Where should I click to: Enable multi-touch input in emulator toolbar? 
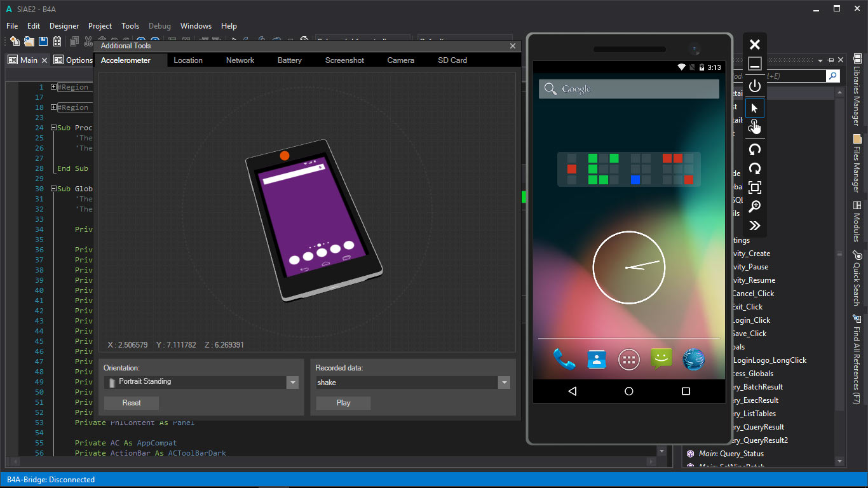[x=754, y=127]
